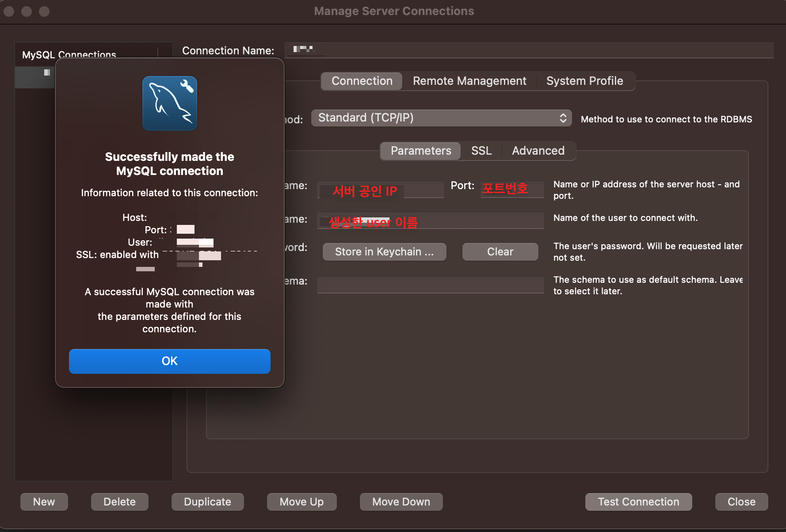Switch to the Remote Management tab
786x532 pixels.
(469, 81)
